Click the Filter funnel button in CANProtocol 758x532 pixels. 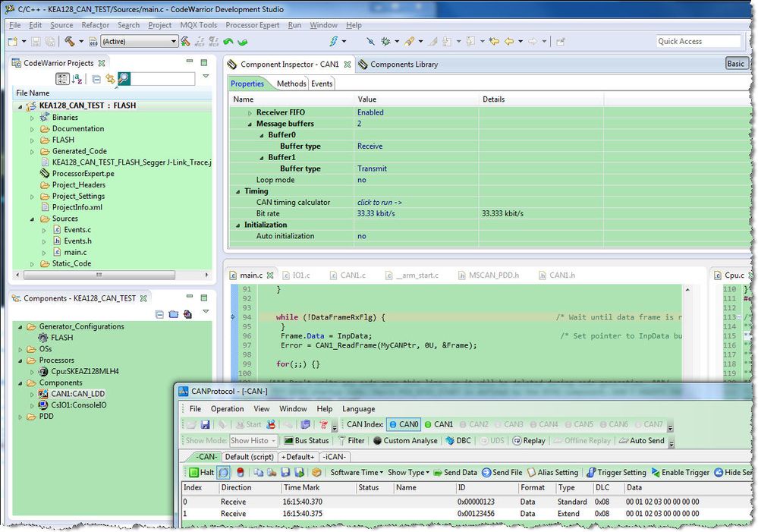coord(351,441)
